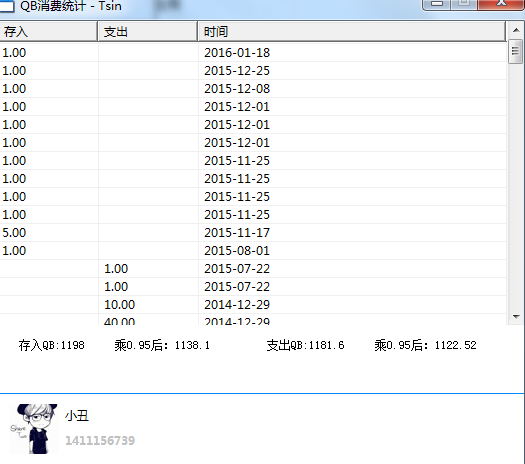The width and height of the screenshot is (525, 464).
Task: Click the number 1411156739
Action: click(100, 441)
